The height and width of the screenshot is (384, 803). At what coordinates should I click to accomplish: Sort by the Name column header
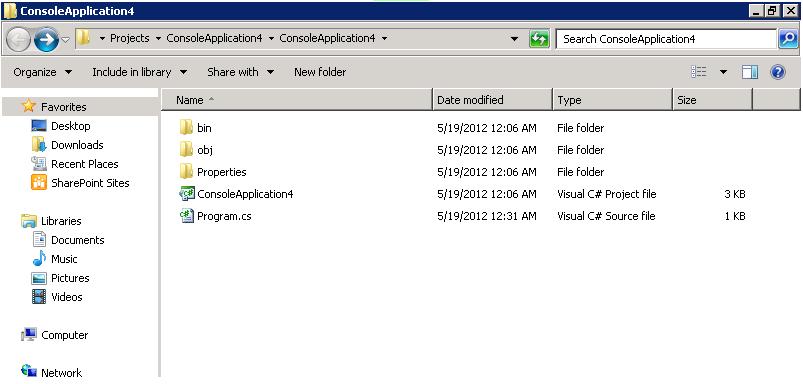click(x=297, y=100)
